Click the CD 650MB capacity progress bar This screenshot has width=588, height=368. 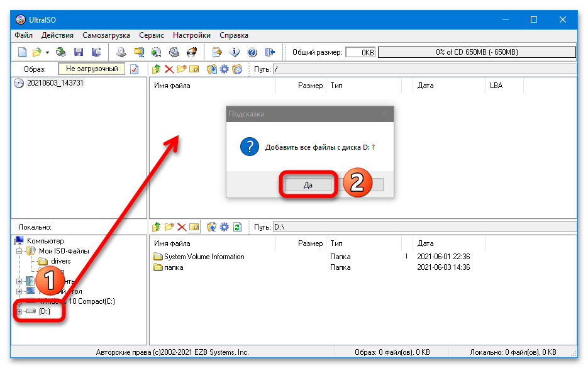[x=475, y=52]
